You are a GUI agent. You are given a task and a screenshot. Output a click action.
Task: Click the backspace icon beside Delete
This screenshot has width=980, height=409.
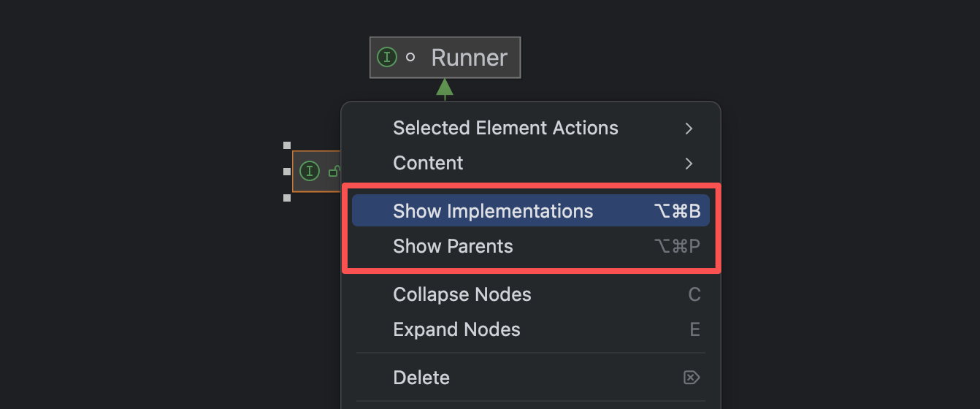pos(691,378)
